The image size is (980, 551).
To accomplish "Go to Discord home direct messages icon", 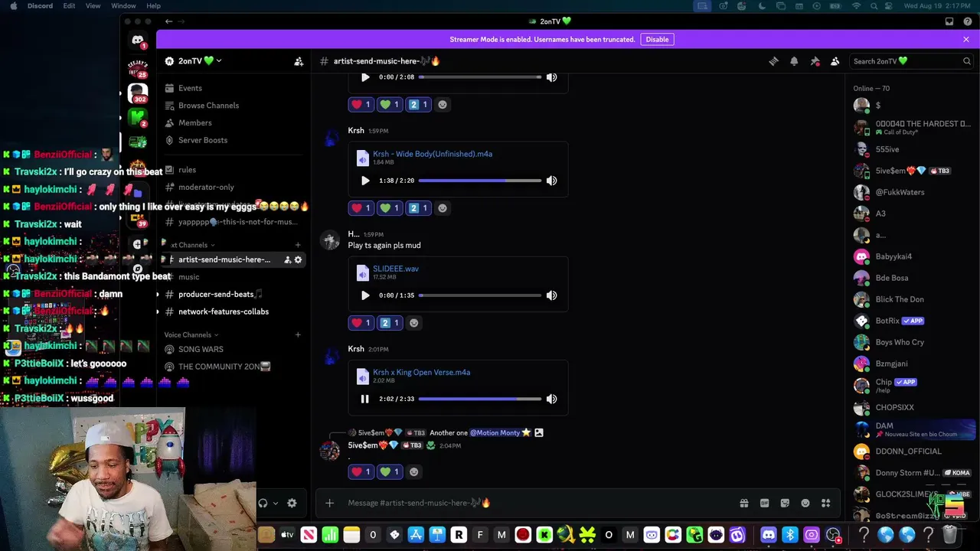I will point(138,40).
